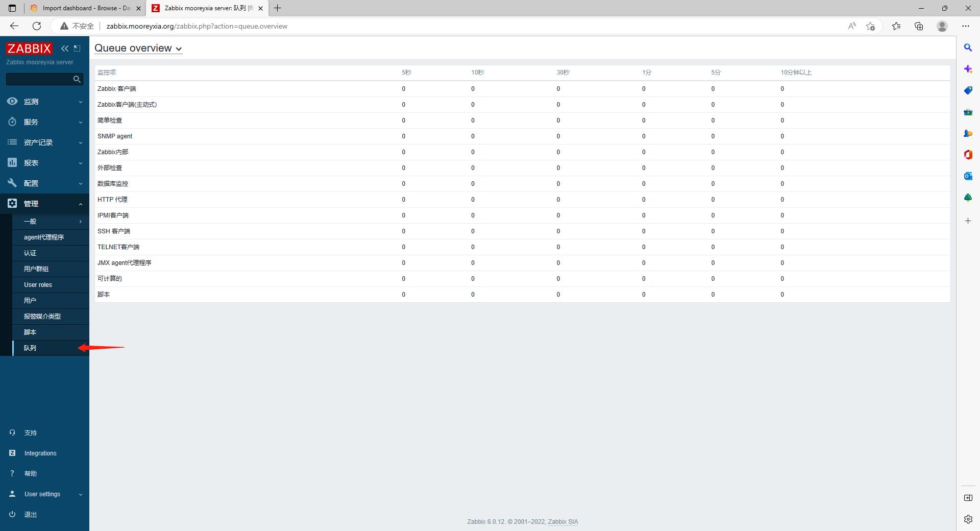The image size is (980, 531).
Task: Open the Integrations link
Action: [40, 453]
